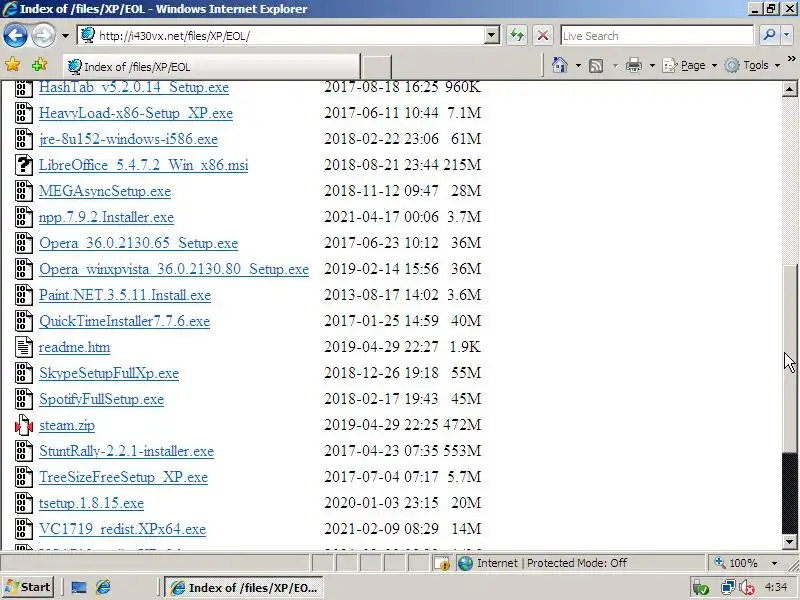The width and height of the screenshot is (800, 600).
Task: Refresh the page with the green arrows icon
Action: (517, 36)
